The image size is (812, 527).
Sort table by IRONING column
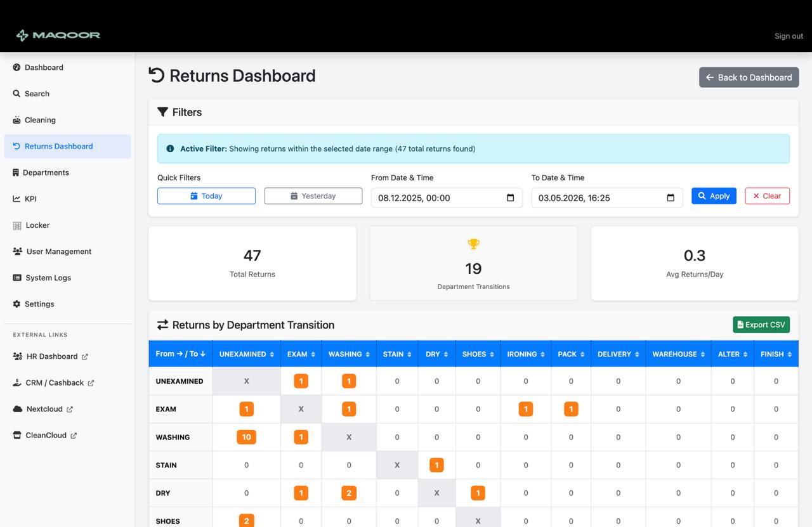click(x=526, y=354)
